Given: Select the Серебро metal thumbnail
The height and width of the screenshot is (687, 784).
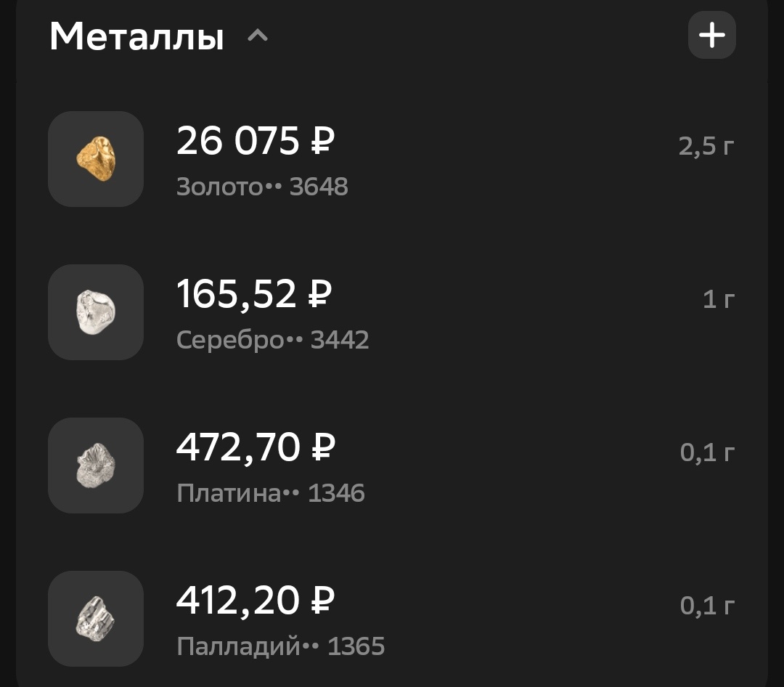Looking at the screenshot, I should [95, 312].
